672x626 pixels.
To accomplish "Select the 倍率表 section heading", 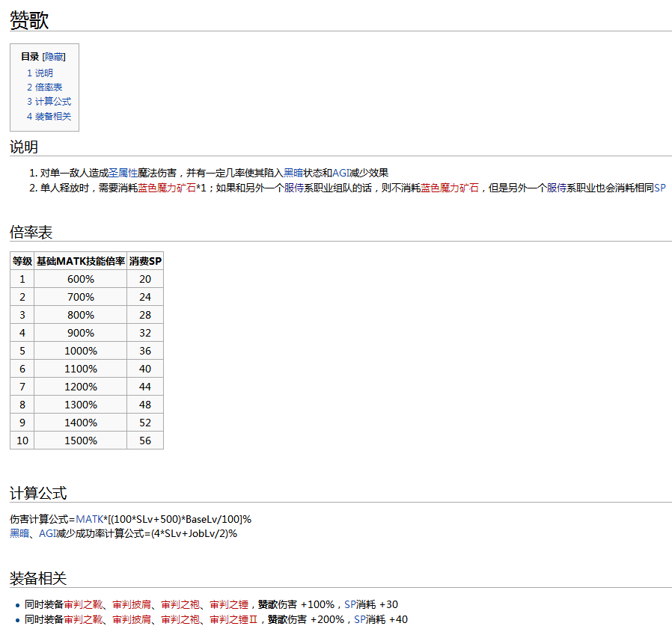I will click(x=31, y=233).
